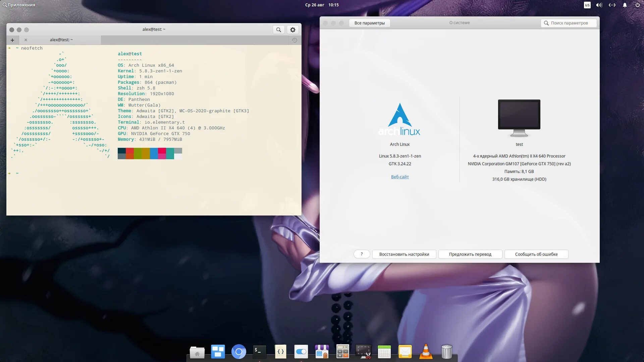The image size is (644, 362).
Task: Open the Веб-сайт link
Action: click(399, 177)
